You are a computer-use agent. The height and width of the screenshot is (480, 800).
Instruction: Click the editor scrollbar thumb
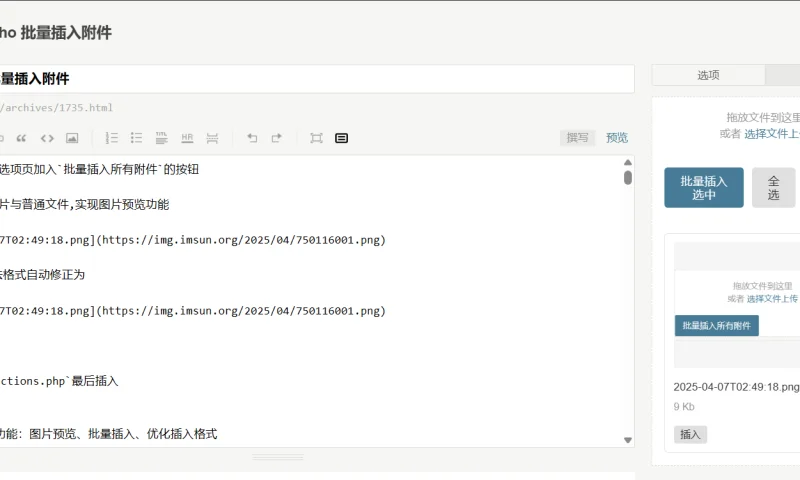click(x=628, y=178)
